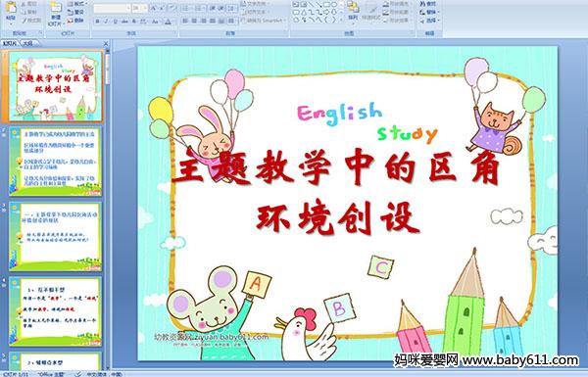Open the Align Text menu
This screenshot has width=588, height=377.
(256, 12)
